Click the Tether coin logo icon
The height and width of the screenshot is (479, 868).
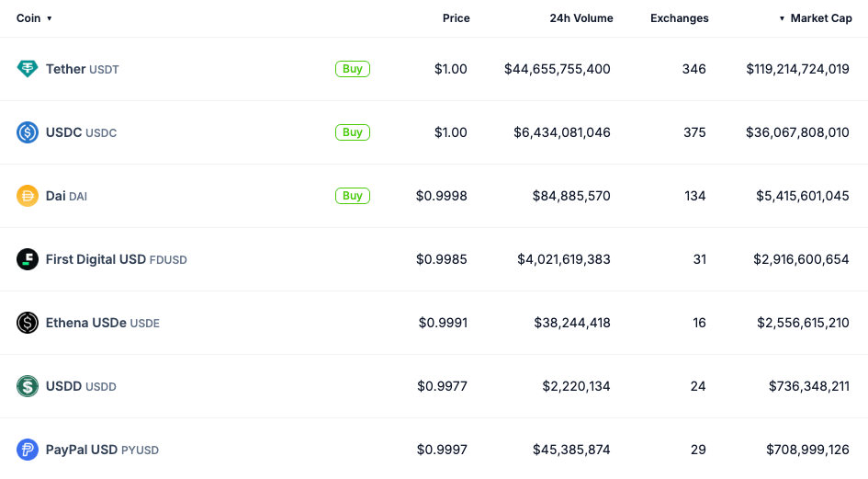[28, 69]
